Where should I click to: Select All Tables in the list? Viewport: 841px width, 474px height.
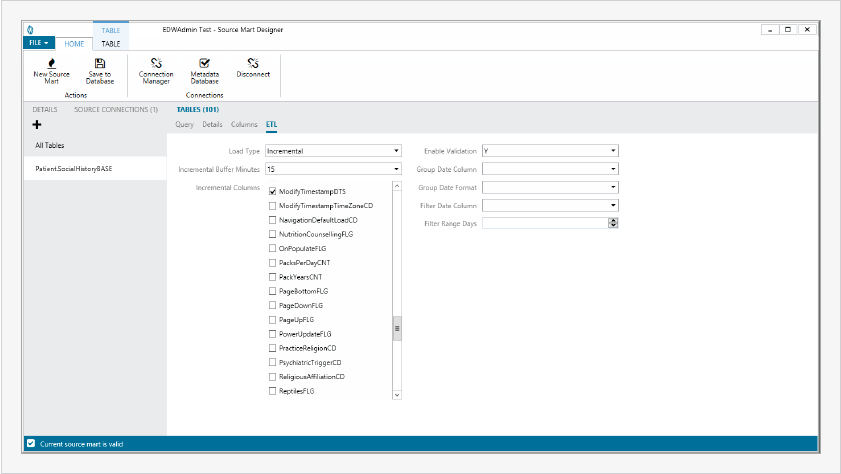tap(95, 145)
